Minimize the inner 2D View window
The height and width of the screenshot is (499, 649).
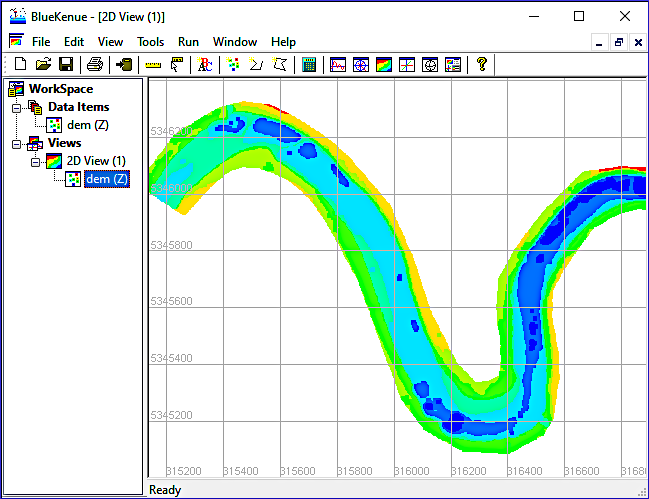click(x=599, y=42)
